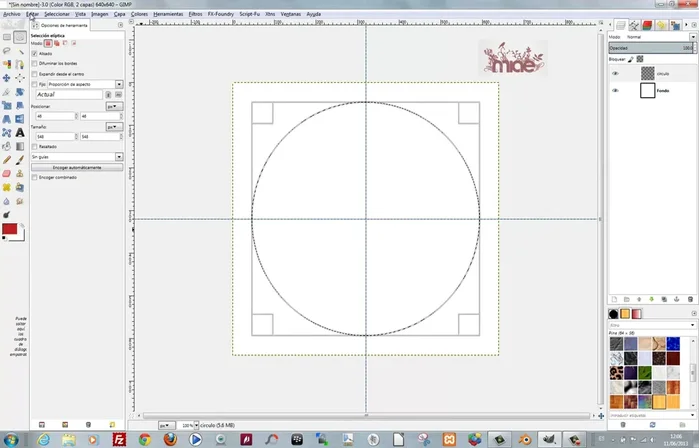Enable Difuminar los bordes option
This screenshot has width=699, height=448.
(35, 63)
